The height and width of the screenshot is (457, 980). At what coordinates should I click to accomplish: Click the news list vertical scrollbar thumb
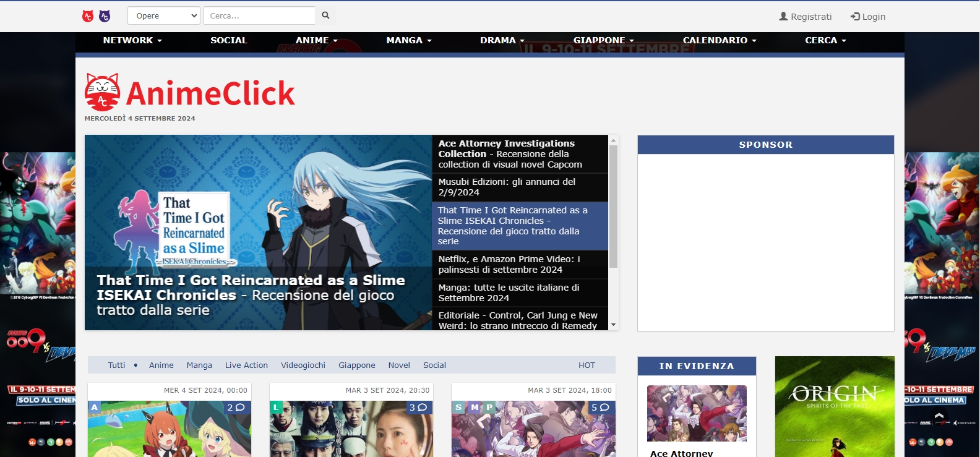click(614, 207)
